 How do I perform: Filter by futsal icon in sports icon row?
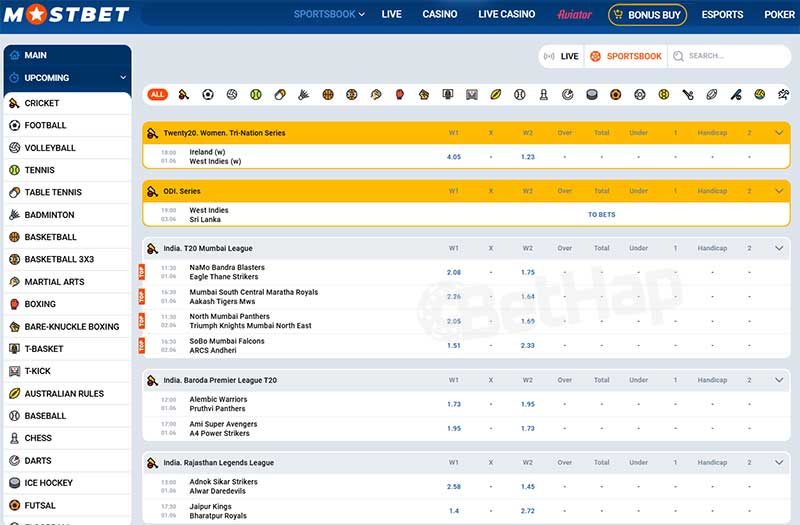click(615, 94)
